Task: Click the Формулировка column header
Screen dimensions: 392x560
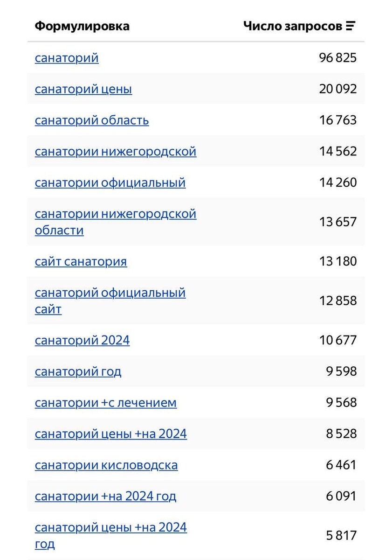Action: point(82,26)
